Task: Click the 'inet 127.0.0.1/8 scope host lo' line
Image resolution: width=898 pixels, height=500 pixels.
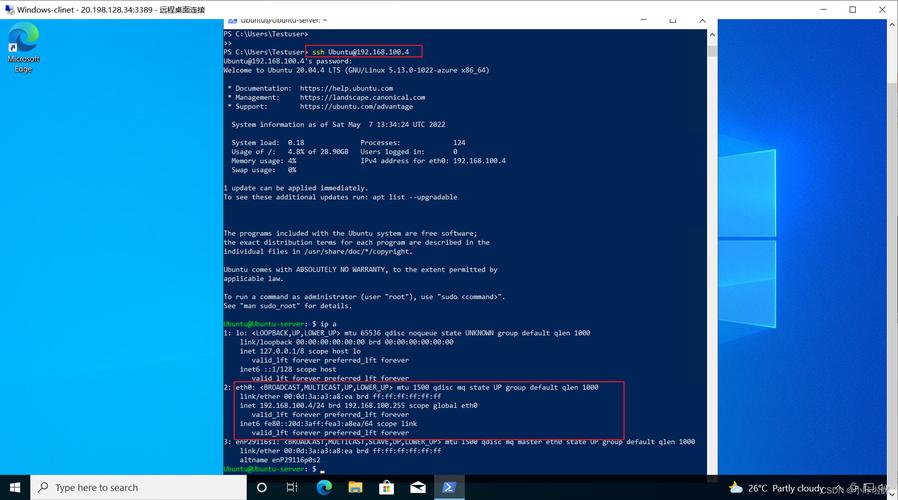Action: click(x=300, y=351)
